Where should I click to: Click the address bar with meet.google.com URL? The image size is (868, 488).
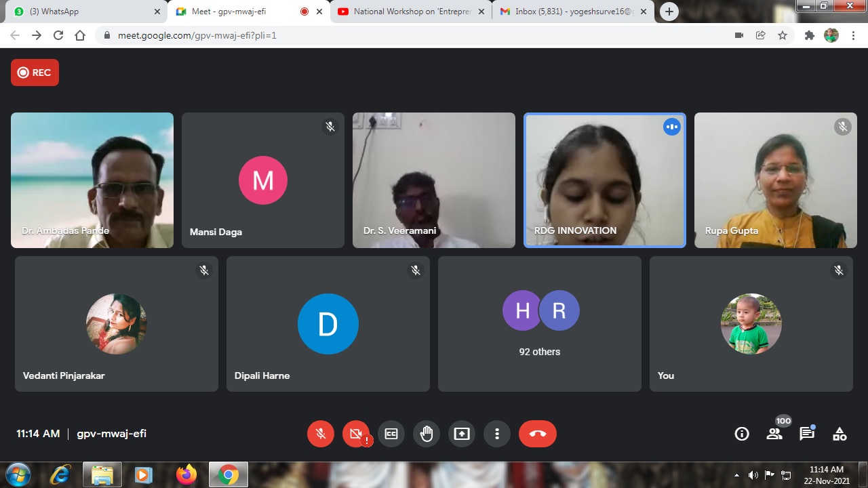point(407,35)
